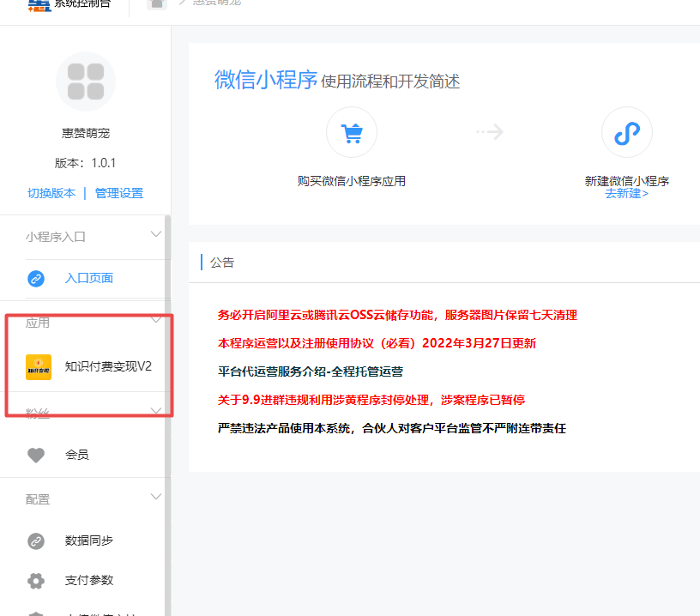Click the 新建微信小程序 label
Viewport: 700px width, 616px height.
click(627, 181)
